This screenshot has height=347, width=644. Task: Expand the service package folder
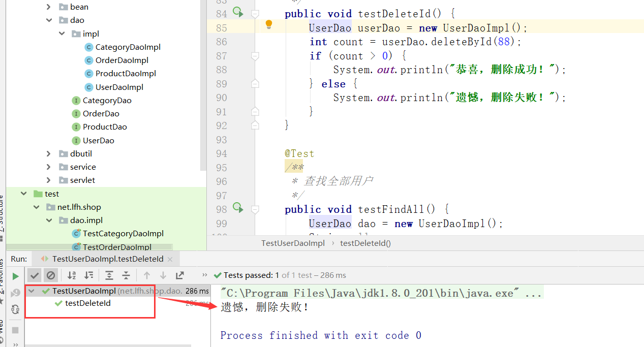[49, 167]
